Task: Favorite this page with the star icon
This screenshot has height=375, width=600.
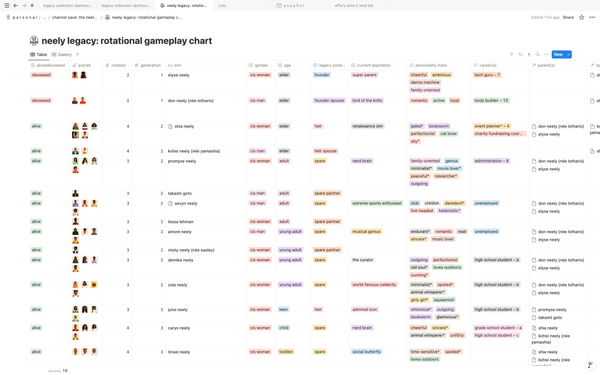Action: coord(582,17)
